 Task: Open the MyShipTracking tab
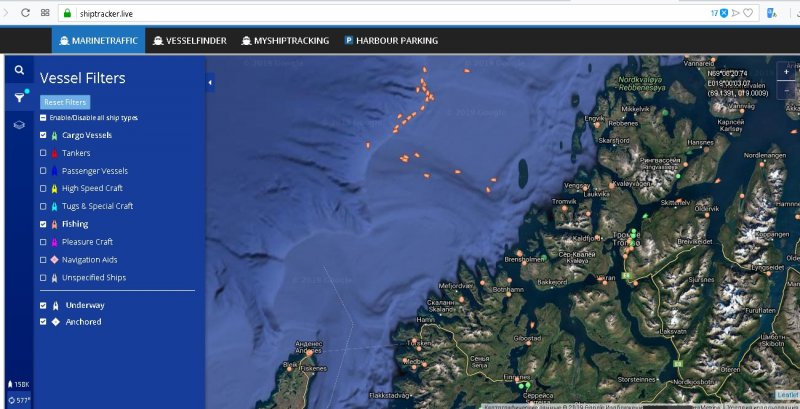click(284, 41)
